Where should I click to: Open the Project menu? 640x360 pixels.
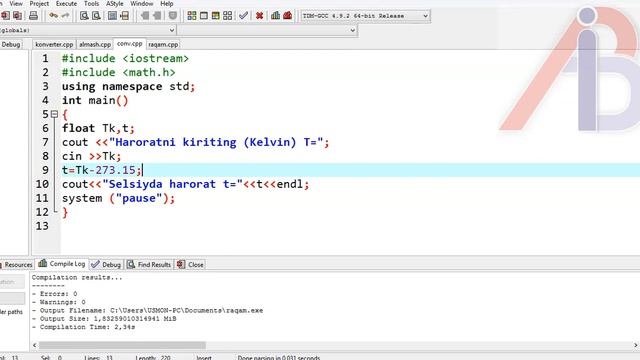click(x=39, y=4)
